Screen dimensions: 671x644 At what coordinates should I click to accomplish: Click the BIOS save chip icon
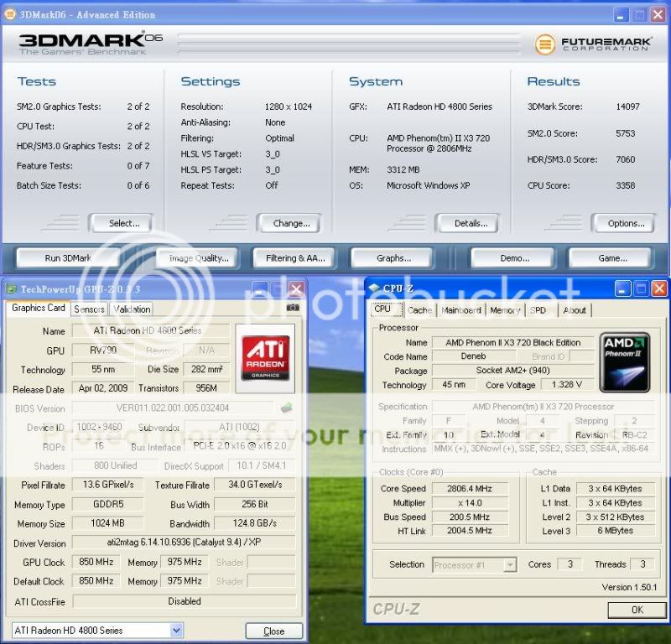point(287,408)
